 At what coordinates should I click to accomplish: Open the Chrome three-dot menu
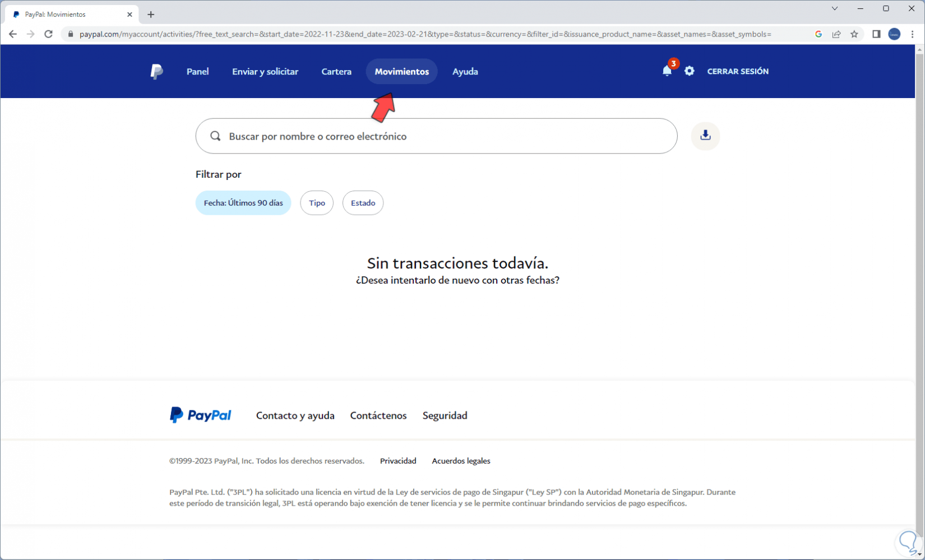(913, 34)
